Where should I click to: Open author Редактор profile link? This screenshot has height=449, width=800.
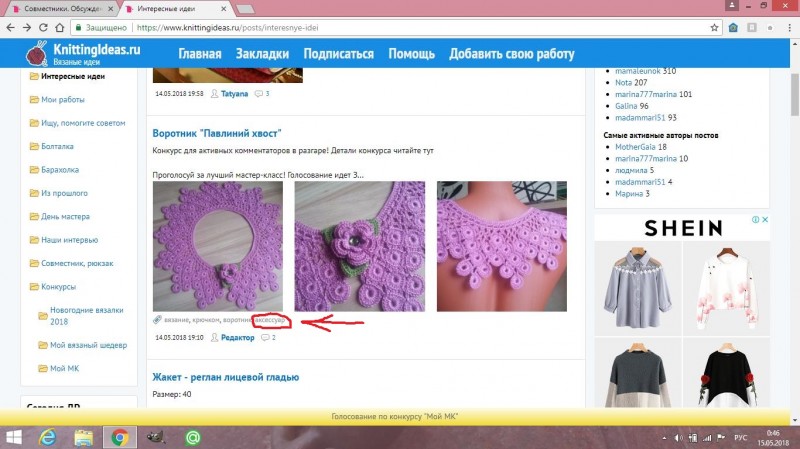click(237, 337)
